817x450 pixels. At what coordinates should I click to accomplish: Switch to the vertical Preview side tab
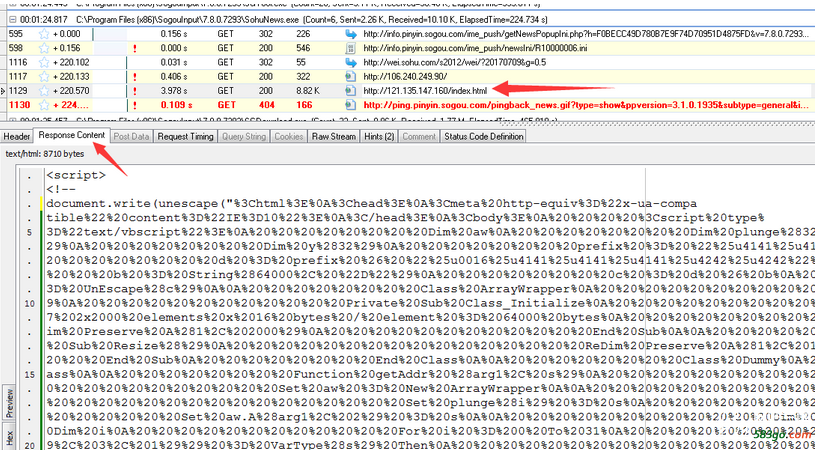[x=9, y=403]
